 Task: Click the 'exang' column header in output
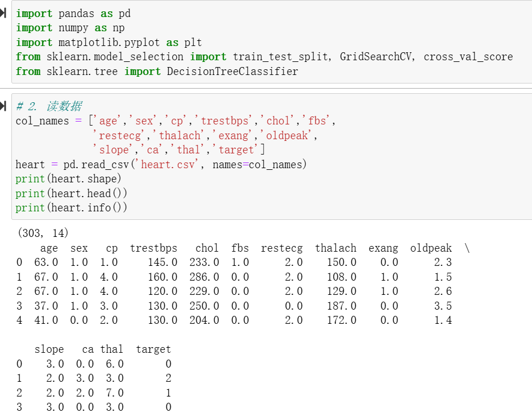coord(384,248)
